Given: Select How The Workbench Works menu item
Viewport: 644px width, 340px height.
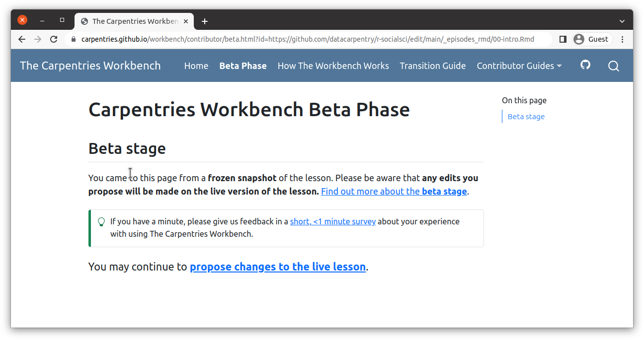Looking at the screenshot, I should click(333, 66).
